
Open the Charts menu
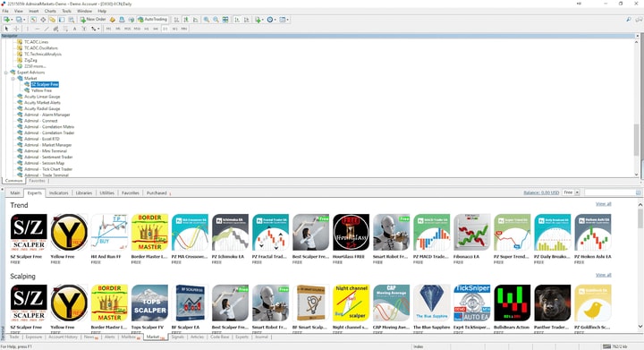(x=50, y=11)
